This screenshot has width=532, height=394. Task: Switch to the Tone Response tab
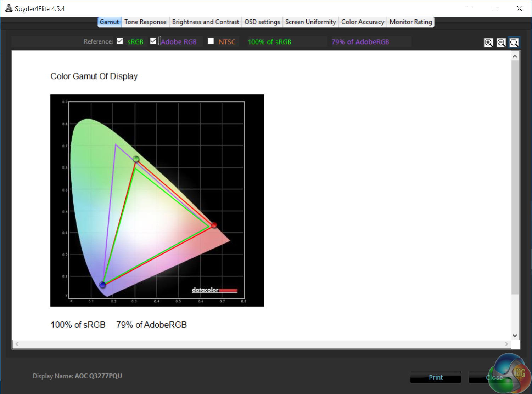(145, 22)
